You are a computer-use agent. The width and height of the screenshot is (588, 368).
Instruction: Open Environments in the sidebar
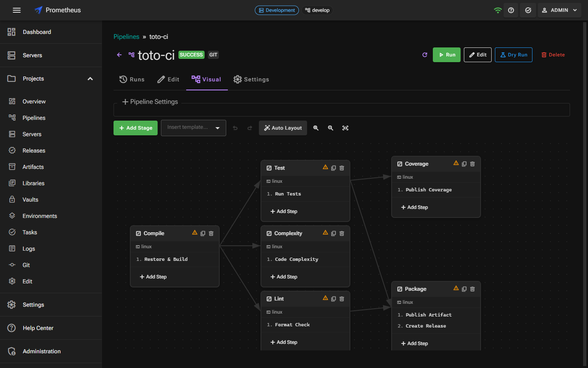pos(51,216)
